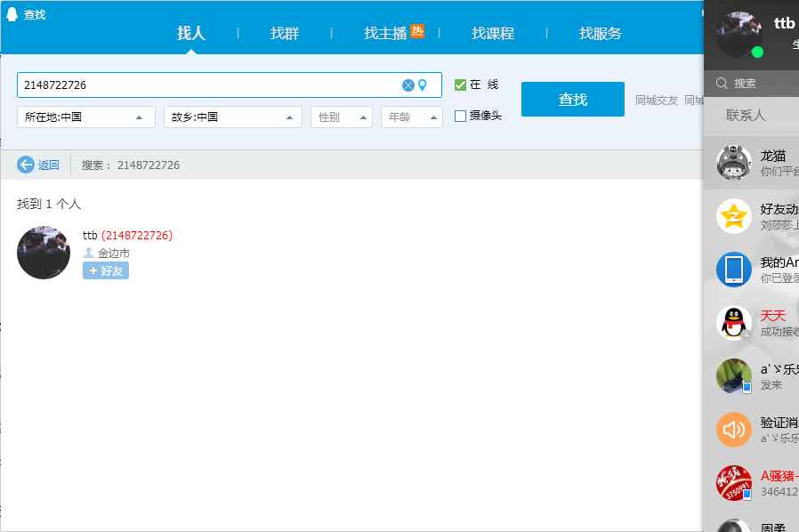
Task: Open the 我的Android phone device icon
Action: click(x=734, y=270)
